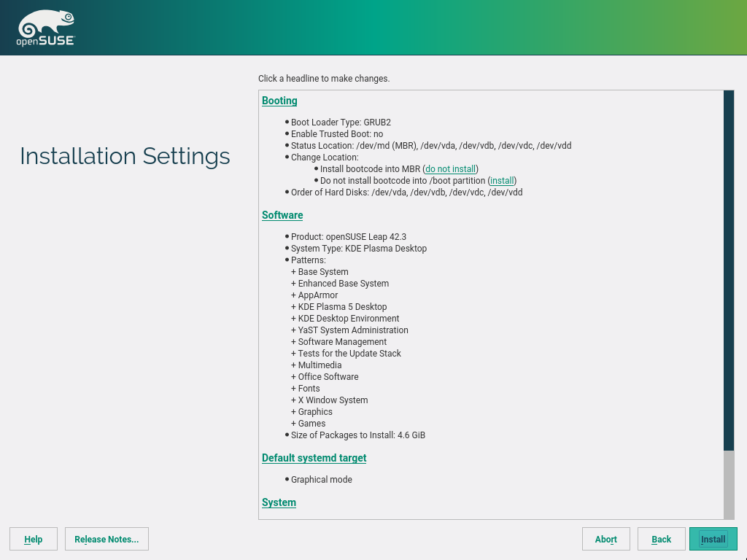Abort the installation
The width and height of the screenshot is (747, 560).
(x=605, y=539)
